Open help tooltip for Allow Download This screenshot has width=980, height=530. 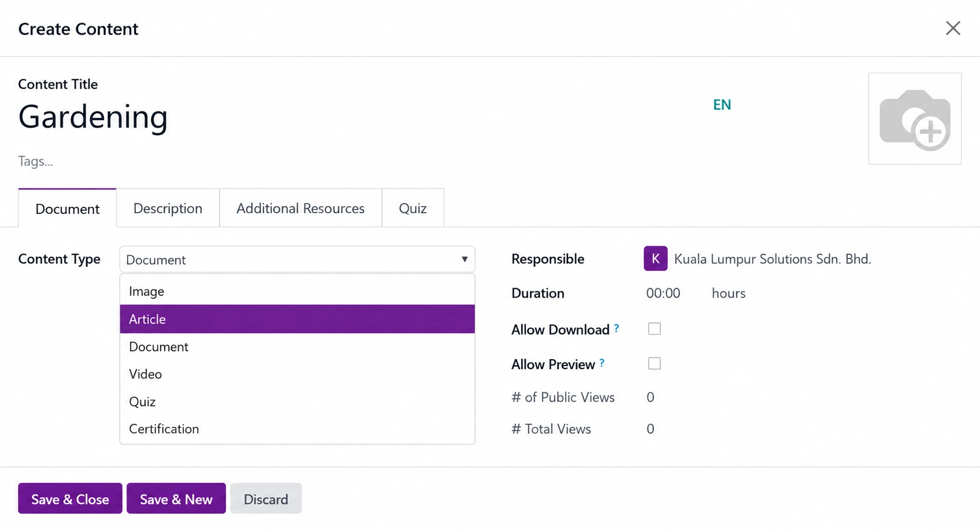(617, 328)
